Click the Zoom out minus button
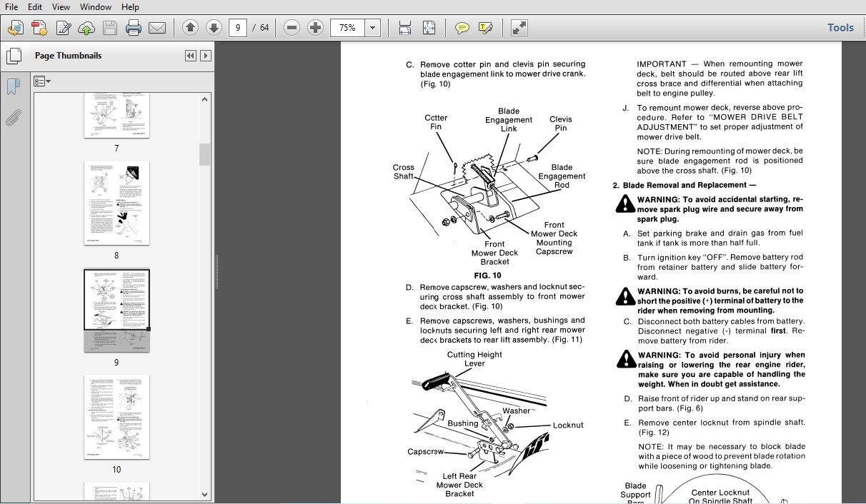This screenshot has height=504, width=866. (292, 28)
